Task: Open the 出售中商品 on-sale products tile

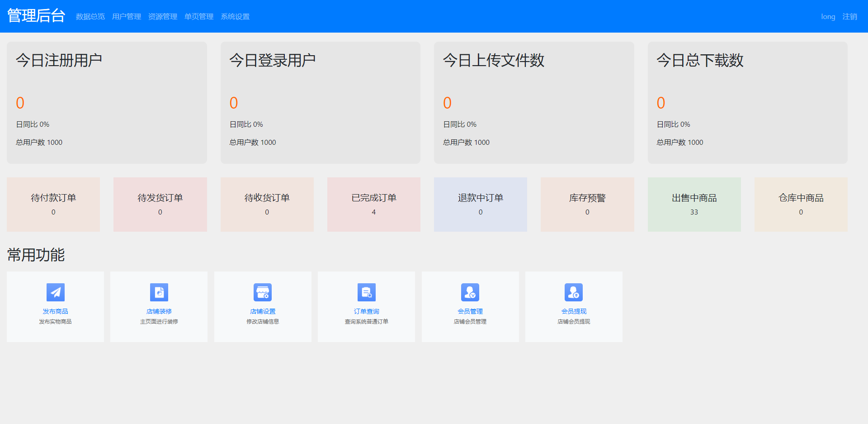Action: point(694,204)
